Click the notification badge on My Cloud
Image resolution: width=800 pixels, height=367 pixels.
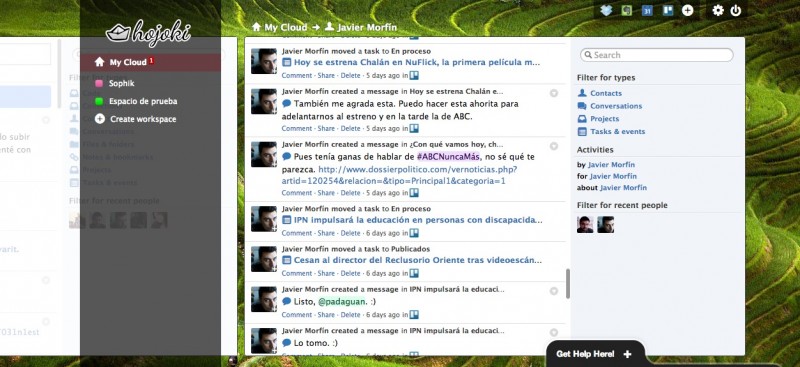point(152,60)
